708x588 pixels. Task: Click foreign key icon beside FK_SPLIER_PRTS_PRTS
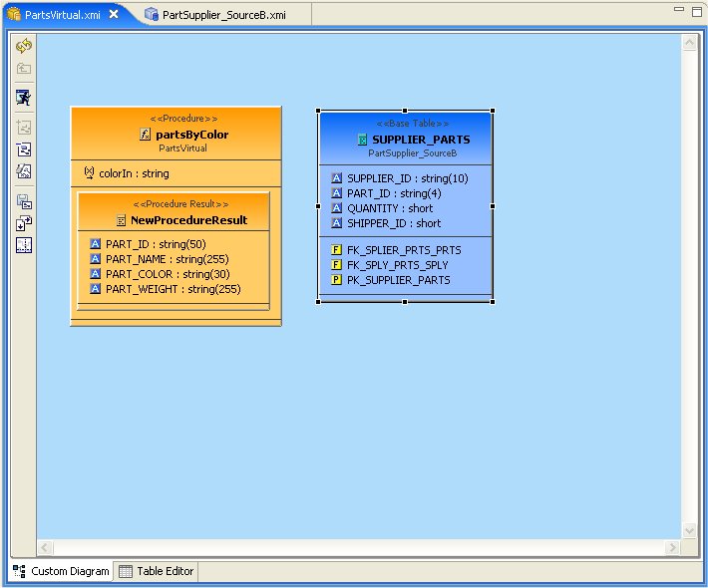click(x=336, y=250)
